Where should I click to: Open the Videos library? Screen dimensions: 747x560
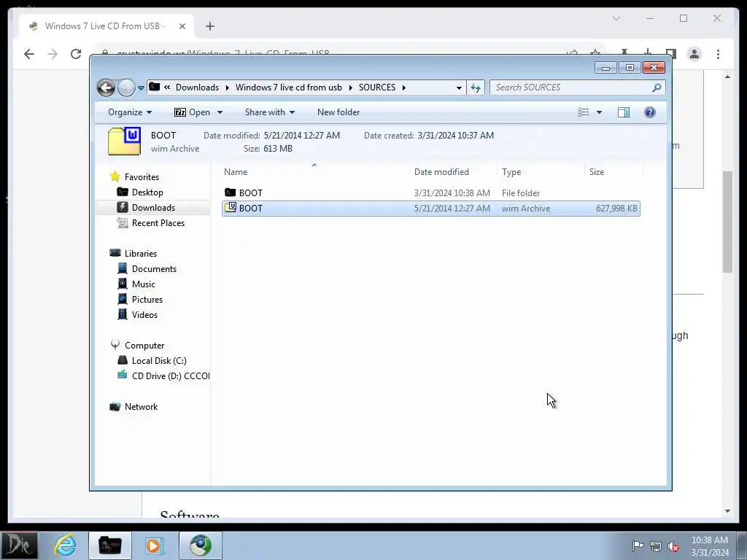tap(144, 315)
